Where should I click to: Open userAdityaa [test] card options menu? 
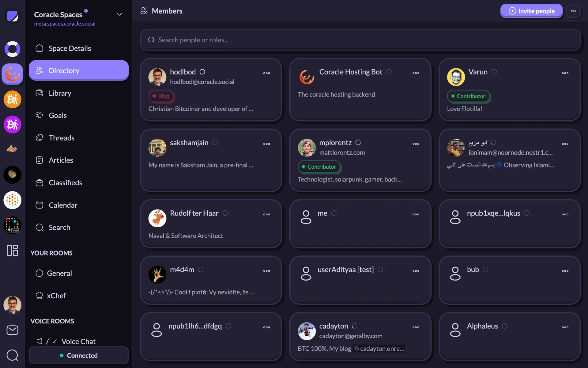point(416,271)
